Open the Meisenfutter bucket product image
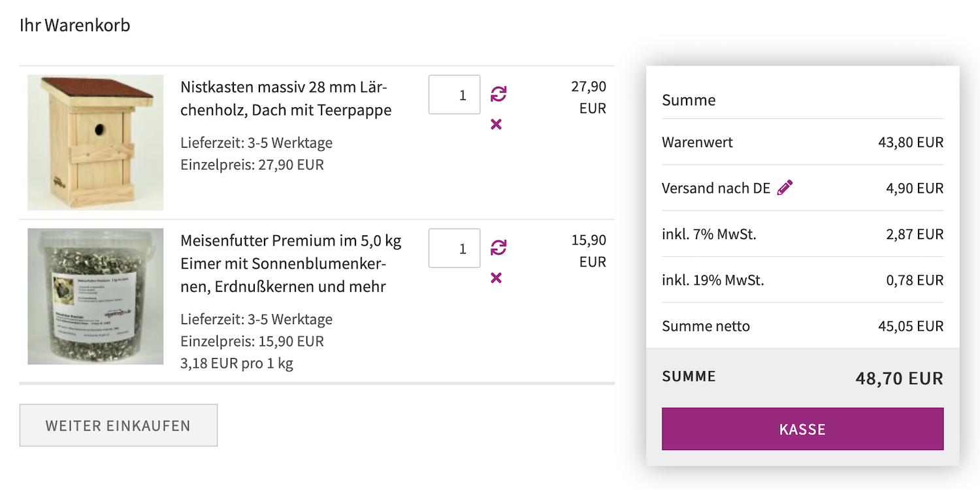Viewport: 980px width, 490px height. (95, 296)
